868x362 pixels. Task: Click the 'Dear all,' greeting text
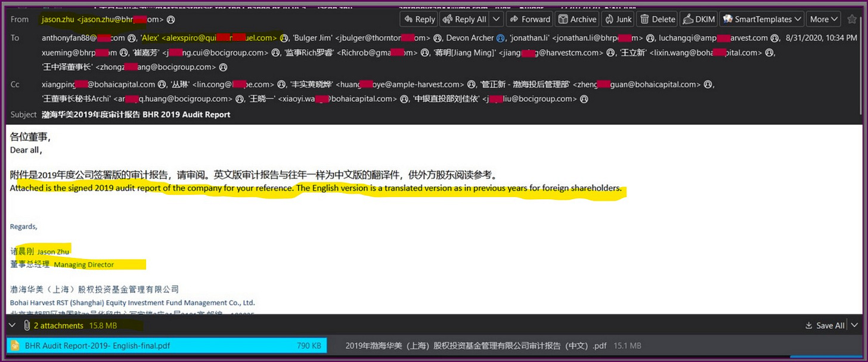(26, 150)
